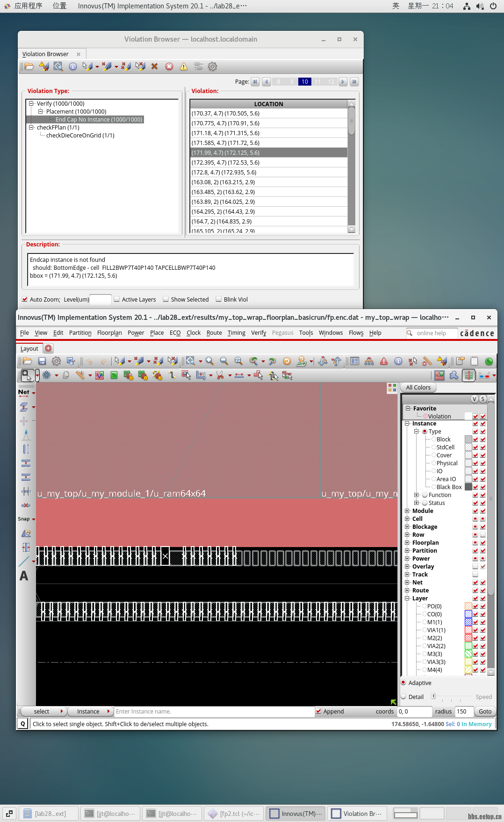
Task: Click the zoom in magnifier in Innovus toolbar
Action: point(209,361)
